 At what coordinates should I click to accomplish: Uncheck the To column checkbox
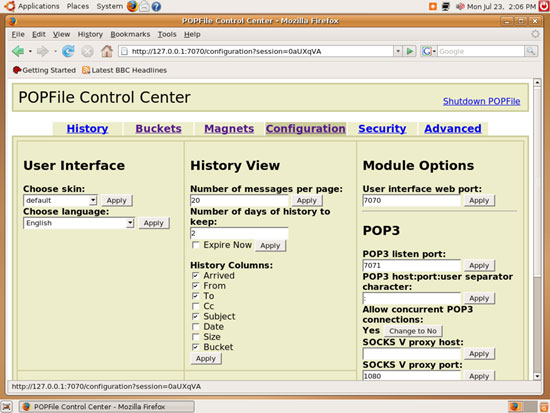[196, 296]
